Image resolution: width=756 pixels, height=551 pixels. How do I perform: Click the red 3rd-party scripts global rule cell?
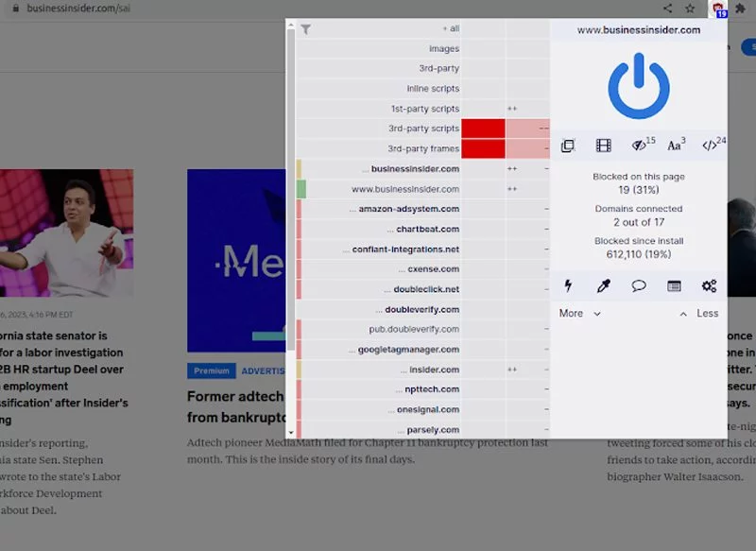click(483, 129)
